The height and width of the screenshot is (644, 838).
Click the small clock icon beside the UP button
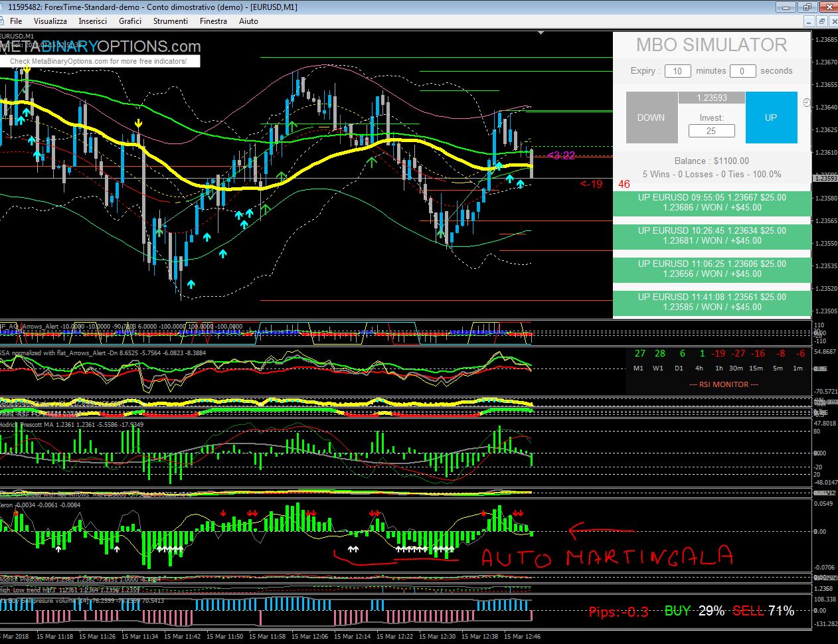pos(807,103)
